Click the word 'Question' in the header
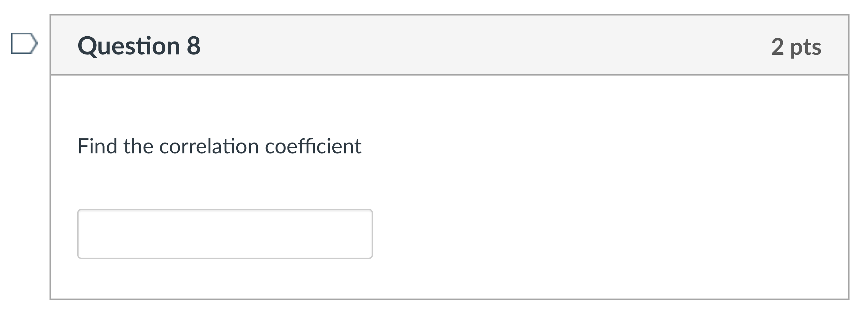868x318 pixels. [129, 46]
